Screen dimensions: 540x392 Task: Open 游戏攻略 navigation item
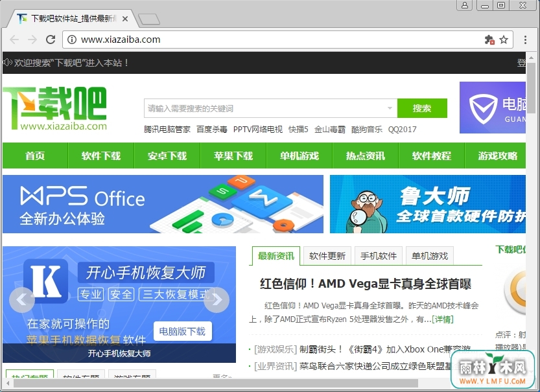tap(496, 156)
